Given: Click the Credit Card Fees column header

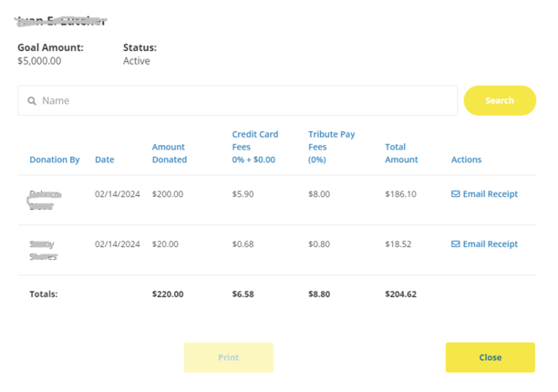Looking at the screenshot, I should 255,146.
